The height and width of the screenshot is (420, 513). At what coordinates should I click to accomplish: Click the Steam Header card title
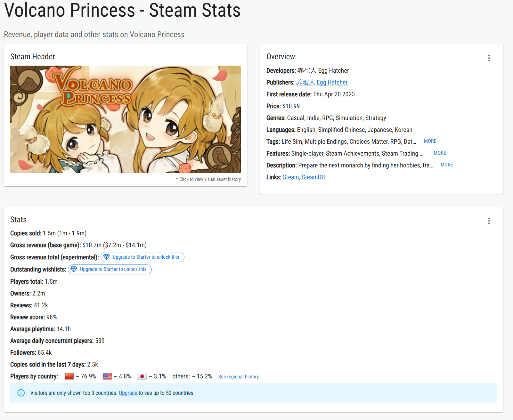33,57
